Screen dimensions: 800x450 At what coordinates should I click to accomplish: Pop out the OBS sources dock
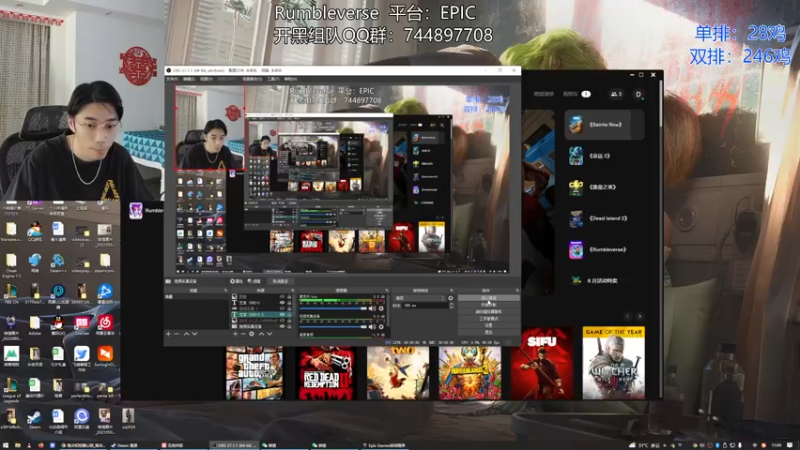coord(292,290)
